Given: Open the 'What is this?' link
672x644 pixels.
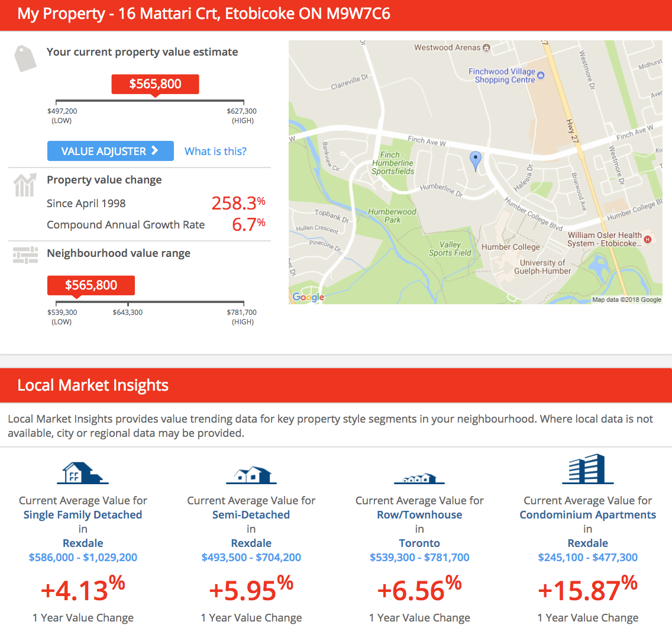Looking at the screenshot, I should (x=215, y=151).
